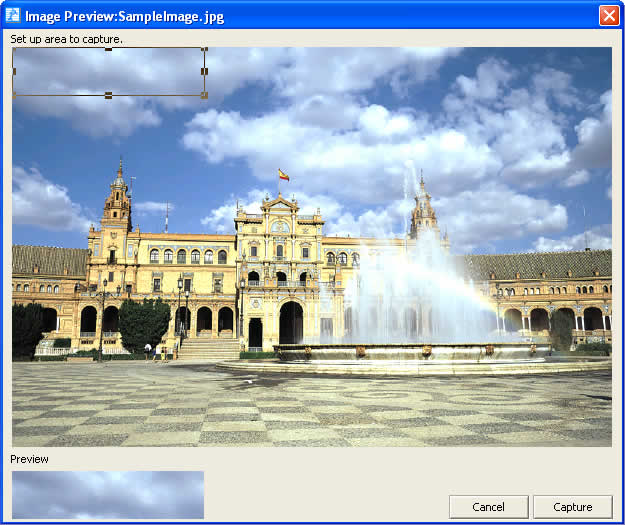Click the preview thumbnail of captured area

coord(108,494)
